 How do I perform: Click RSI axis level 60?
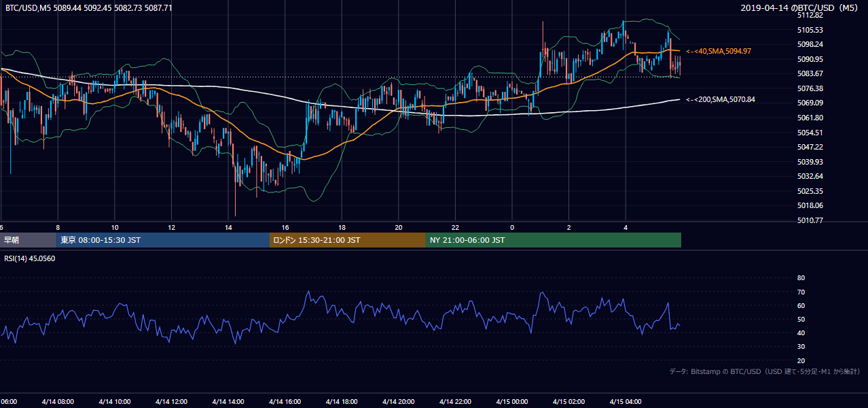tap(801, 305)
